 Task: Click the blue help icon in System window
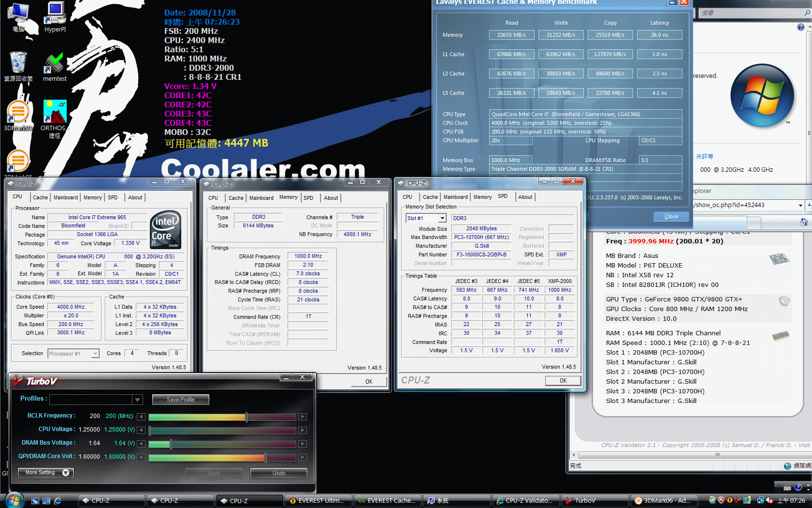coord(800,27)
